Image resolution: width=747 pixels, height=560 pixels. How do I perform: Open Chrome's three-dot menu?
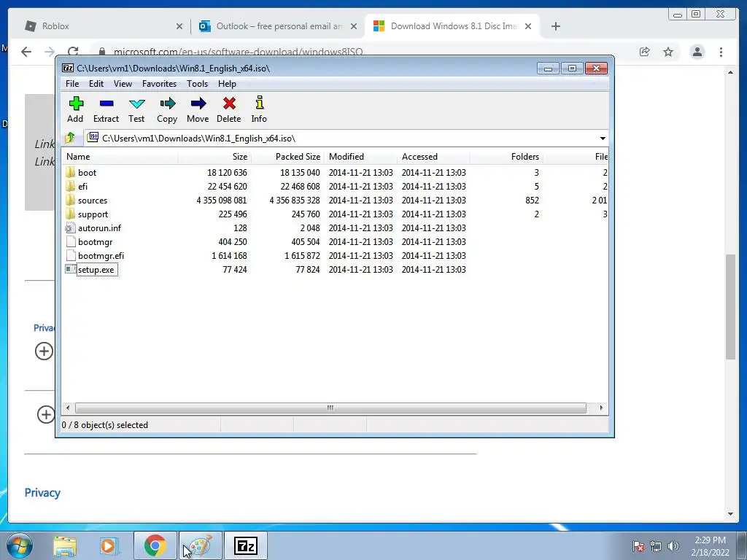[x=721, y=52]
